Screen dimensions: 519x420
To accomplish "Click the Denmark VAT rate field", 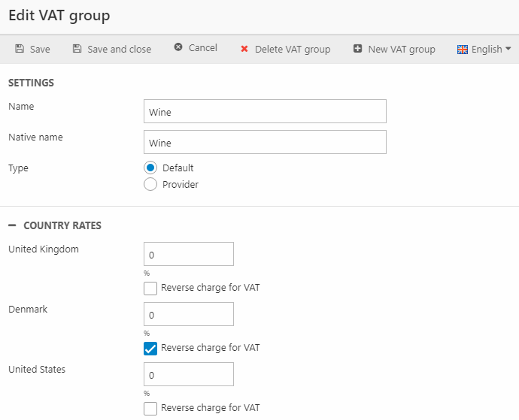I will (x=188, y=314).
